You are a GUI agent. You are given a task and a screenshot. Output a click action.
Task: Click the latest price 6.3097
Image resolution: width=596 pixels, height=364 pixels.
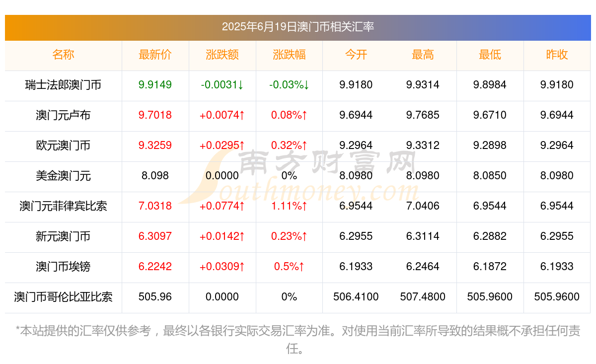tap(155, 236)
